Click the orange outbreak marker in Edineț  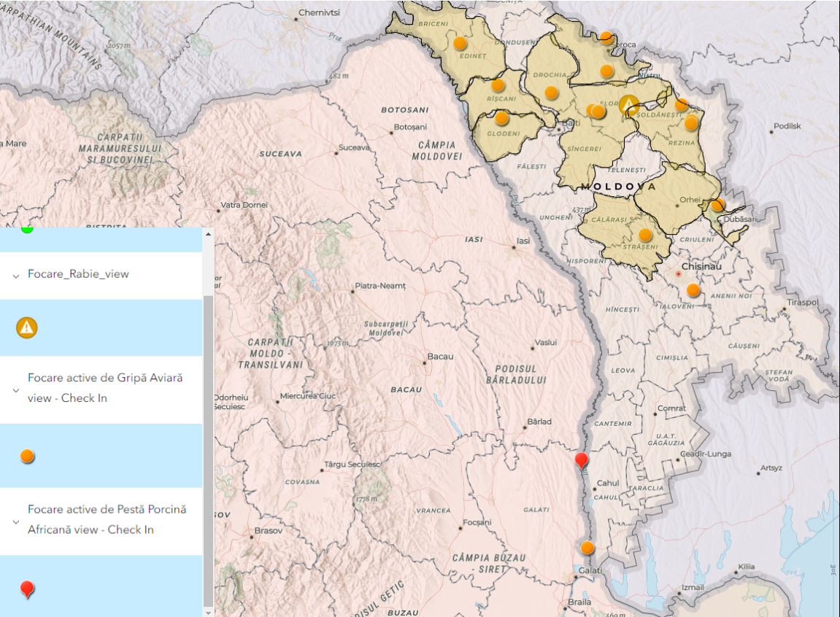click(460, 43)
